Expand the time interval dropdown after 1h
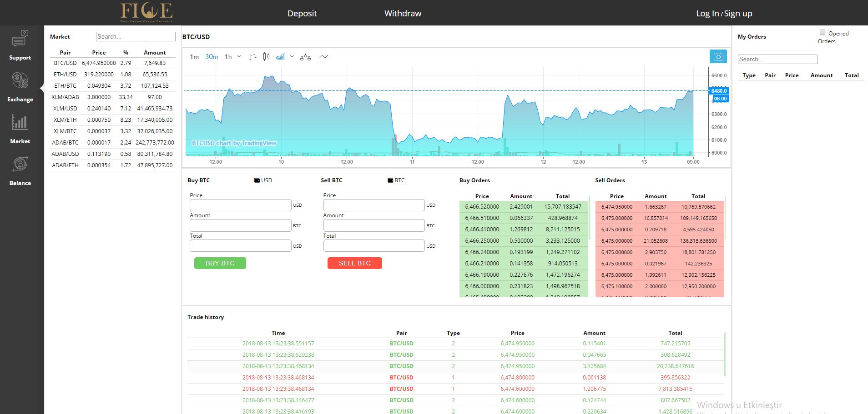868x414 pixels. pos(239,57)
